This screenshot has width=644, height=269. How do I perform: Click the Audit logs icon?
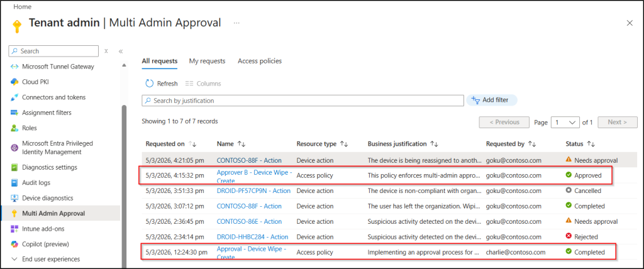click(14, 182)
